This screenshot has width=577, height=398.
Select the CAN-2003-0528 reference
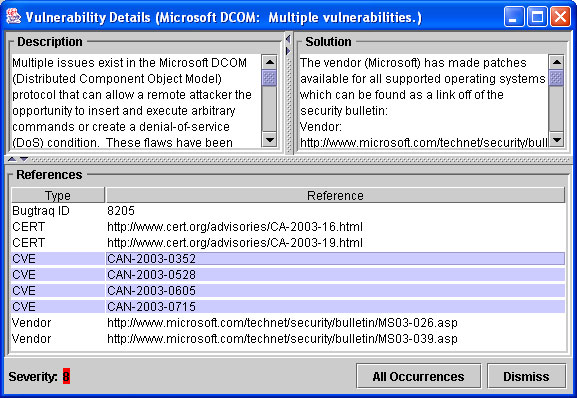point(335,275)
